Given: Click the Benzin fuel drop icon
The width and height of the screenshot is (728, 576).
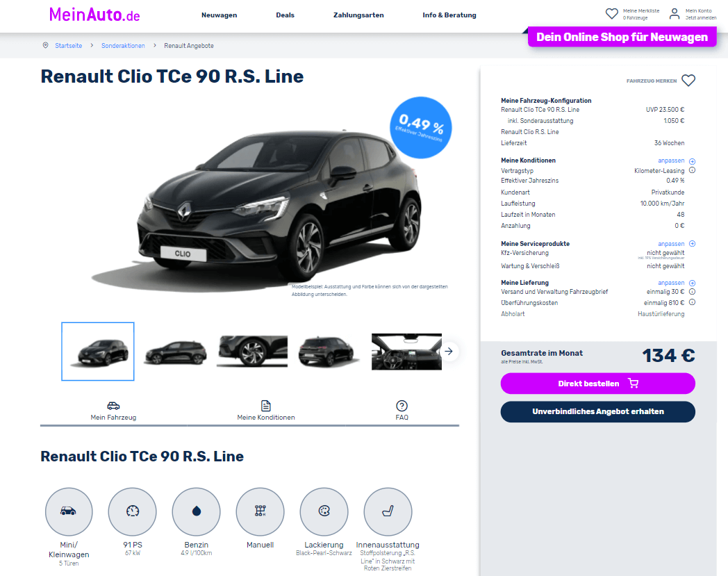Looking at the screenshot, I should click(197, 511).
